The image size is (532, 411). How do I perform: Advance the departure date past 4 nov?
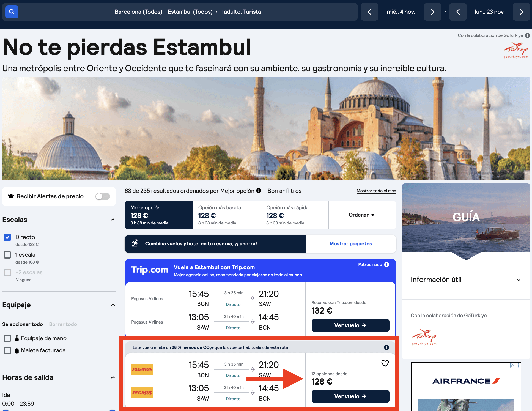click(432, 12)
